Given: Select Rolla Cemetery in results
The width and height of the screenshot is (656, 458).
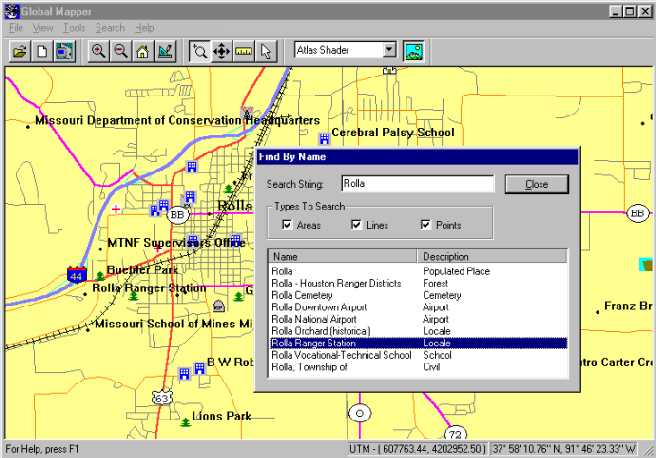Looking at the screenshot, I should click(418, 295).
